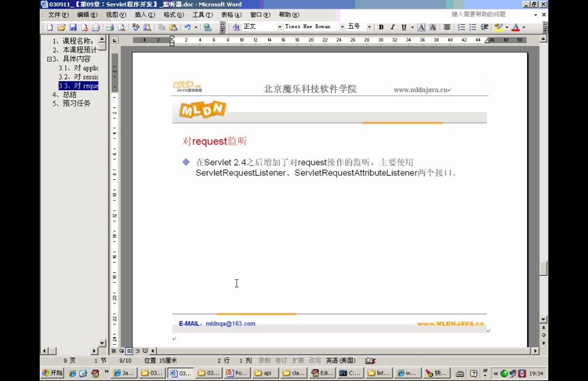Open the Times New Roman font dropdown

tap(342, 27)
